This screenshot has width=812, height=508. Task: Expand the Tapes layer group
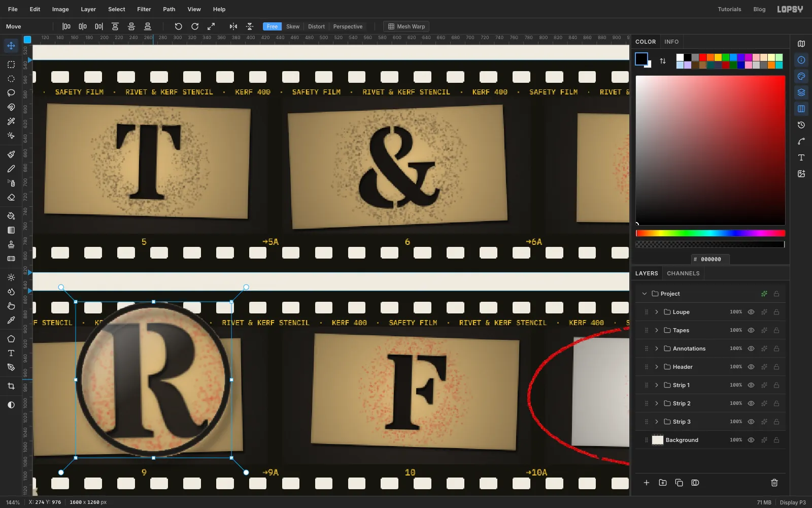pyautogui.click(x=656, y=330)
